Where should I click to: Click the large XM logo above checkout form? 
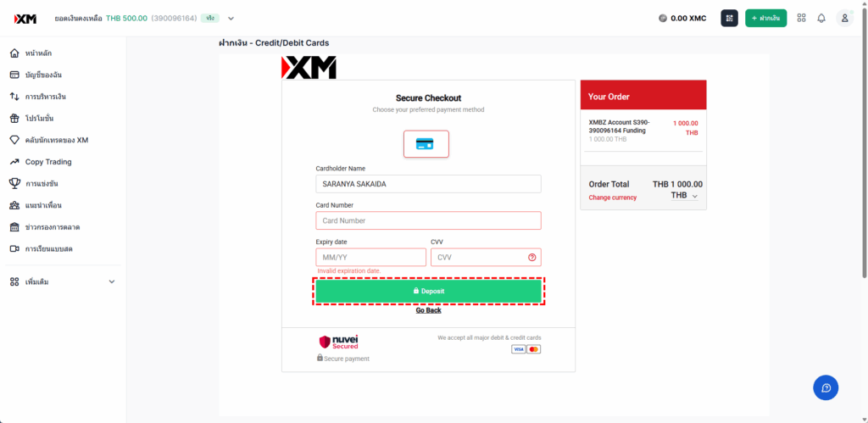coord(309,68)
